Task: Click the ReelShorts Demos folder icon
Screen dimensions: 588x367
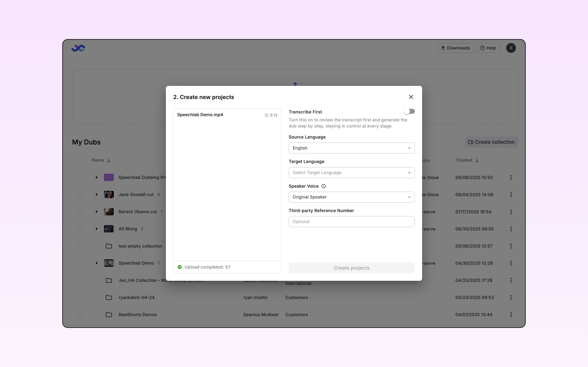Action: point(109,315)
